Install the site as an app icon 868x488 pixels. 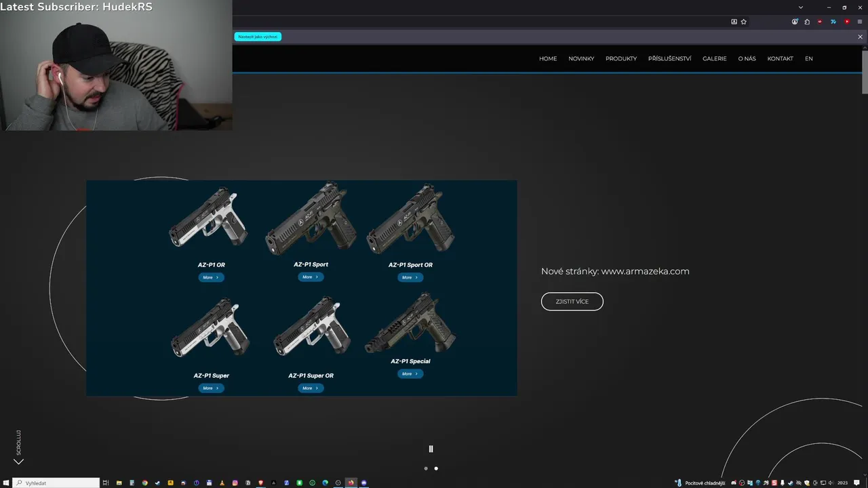734,22
